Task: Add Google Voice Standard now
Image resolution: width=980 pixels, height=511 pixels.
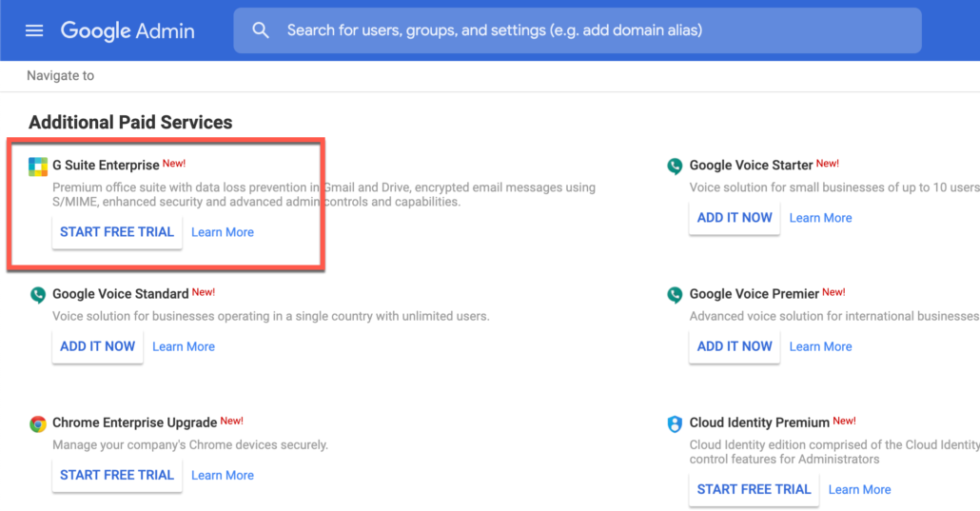Action: click(97, 346)
